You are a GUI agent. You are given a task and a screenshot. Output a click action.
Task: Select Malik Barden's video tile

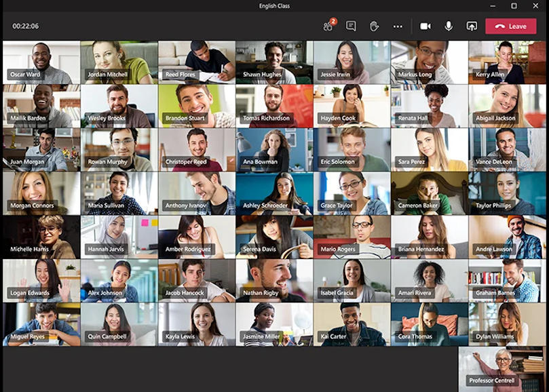point(41,106)
